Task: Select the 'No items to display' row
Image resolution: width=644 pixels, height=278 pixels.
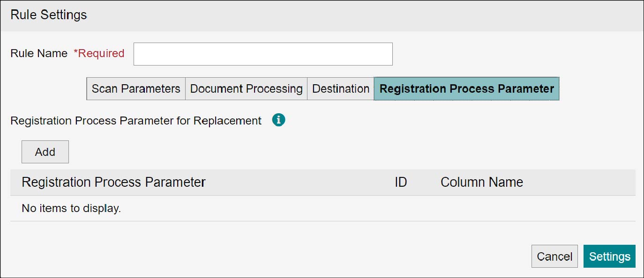Action: click(323, 208)
